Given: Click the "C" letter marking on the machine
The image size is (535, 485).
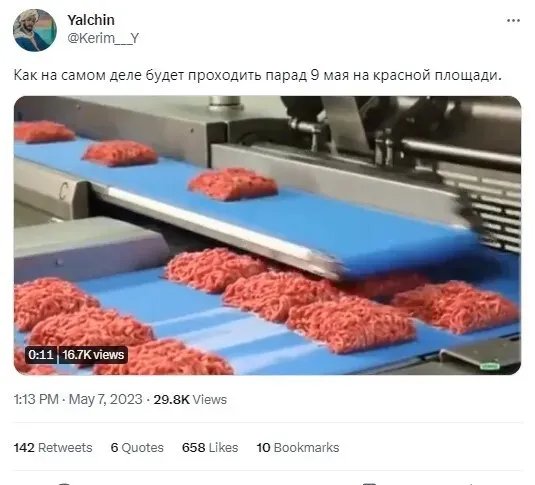Looking at the screenshot, I should point(63,191).
